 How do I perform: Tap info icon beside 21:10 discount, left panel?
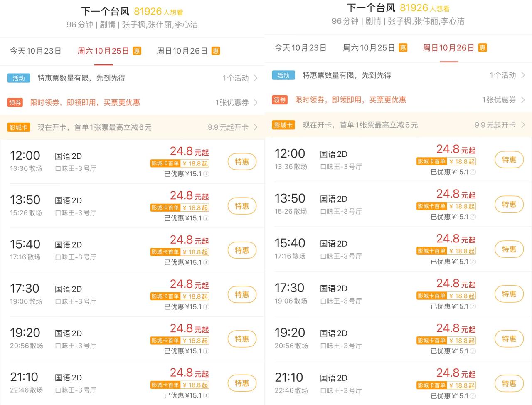click(206, 395)
